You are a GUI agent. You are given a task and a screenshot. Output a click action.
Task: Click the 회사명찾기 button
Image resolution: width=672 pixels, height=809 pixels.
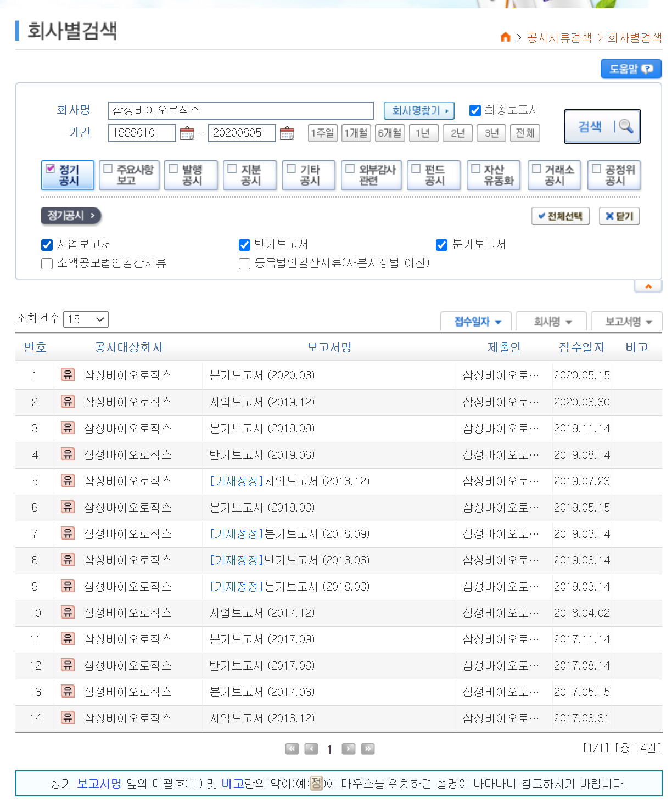pos(419,110)
